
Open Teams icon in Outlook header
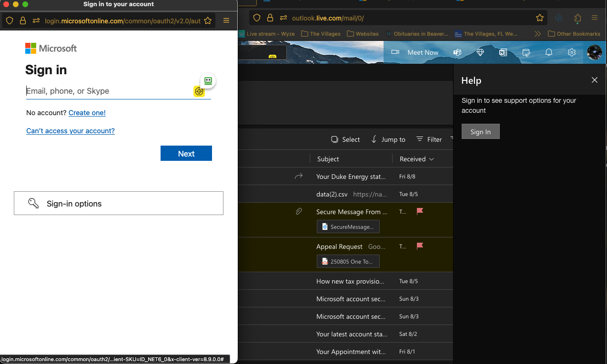pyautogui.click(x=457, y=52)
